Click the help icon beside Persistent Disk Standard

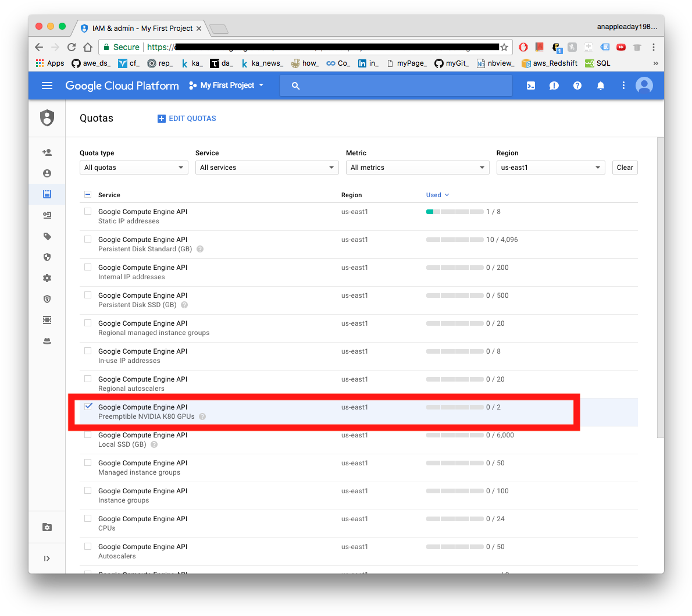tap(200, 249)
